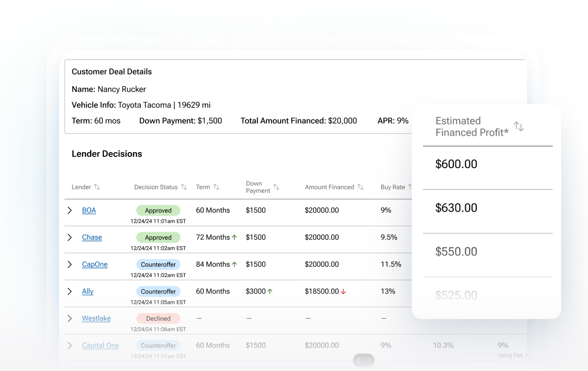Expand the Chase lender row
588x371 pixels.
click(70, 237)
